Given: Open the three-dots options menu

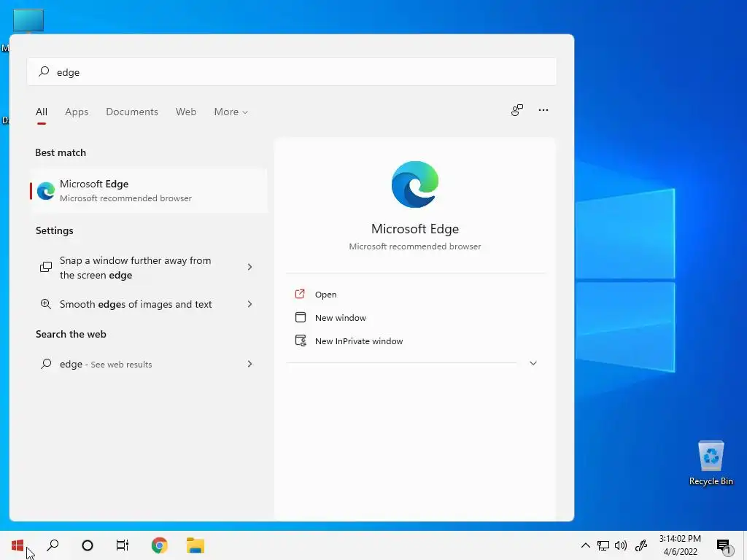Looking at the screenshot, I should pyautogui.click(x=543, y=110).
